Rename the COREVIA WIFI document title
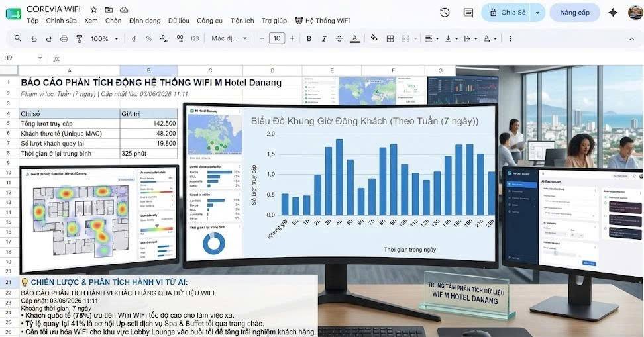Screen dimensions: 644x337 pyautogui.click(x=54, y=9)
